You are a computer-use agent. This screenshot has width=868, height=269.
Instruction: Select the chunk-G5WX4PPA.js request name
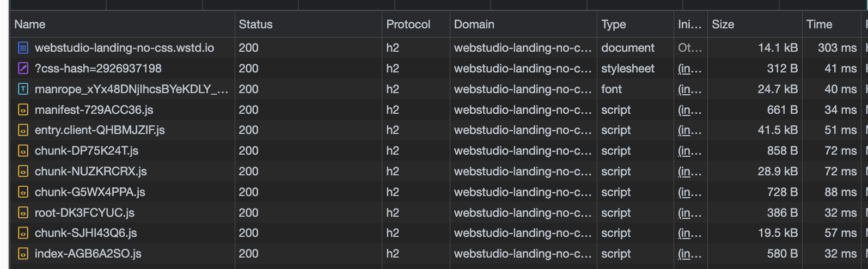click(x=90, y=192)
